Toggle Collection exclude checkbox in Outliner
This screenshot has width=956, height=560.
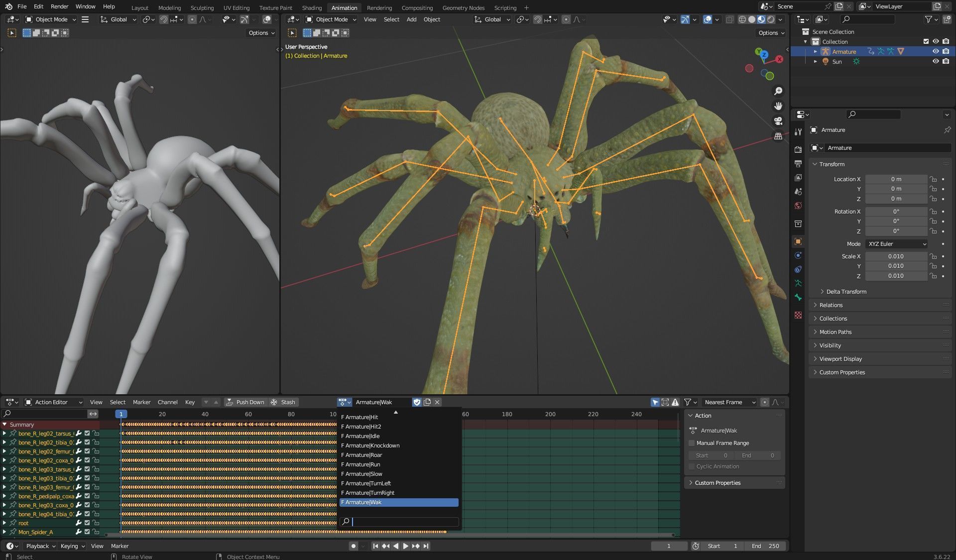pos(926,42)
